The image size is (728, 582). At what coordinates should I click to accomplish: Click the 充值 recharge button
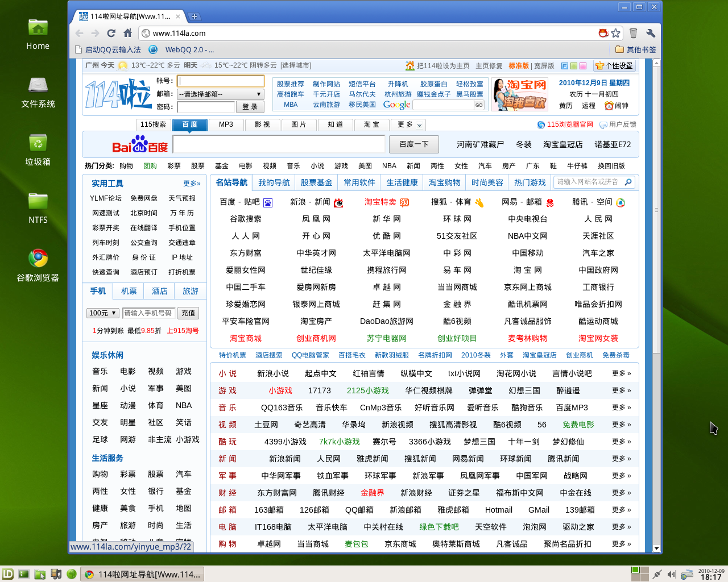point(188,313)
